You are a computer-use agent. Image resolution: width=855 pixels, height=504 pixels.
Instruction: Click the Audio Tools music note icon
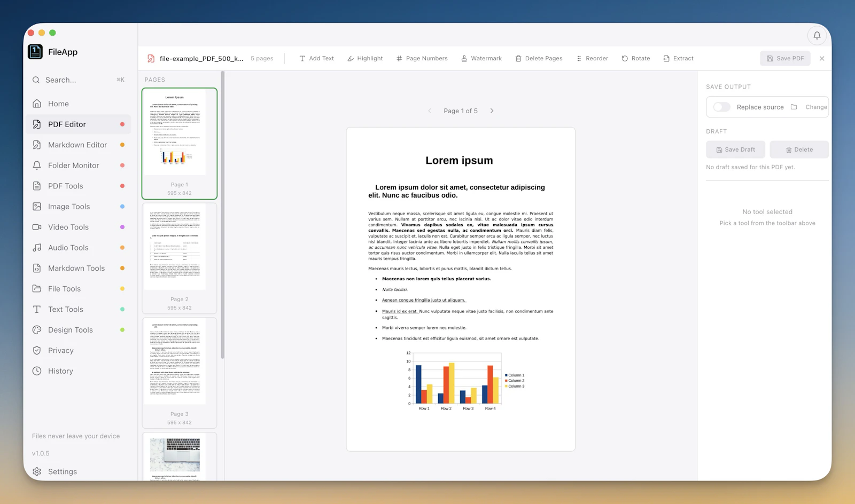point(37,248)
